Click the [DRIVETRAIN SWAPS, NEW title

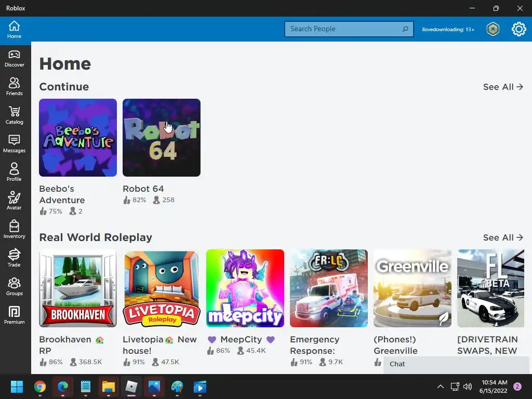487,345
